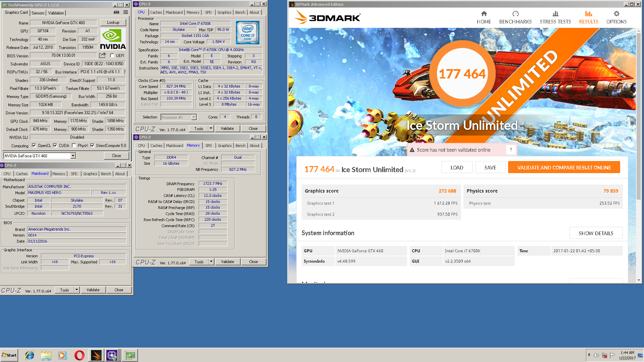Open Windows Media Player from the taskbar

[x=62, y=355]
